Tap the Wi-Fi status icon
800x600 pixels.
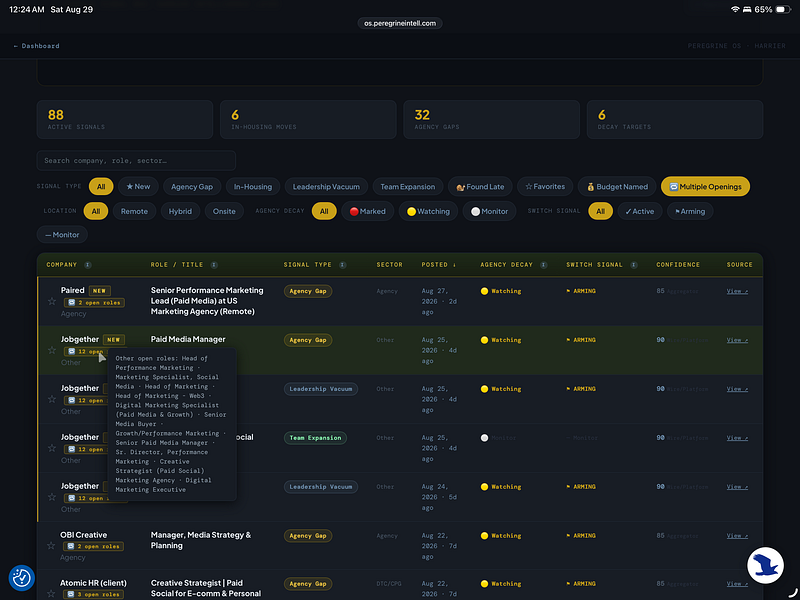tap(735, 9)
